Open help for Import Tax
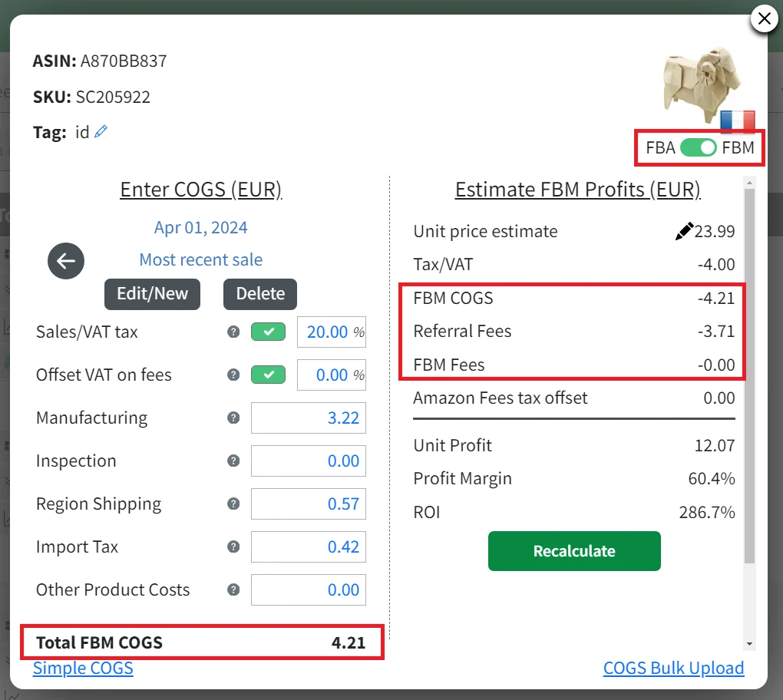 click(233, 546)
